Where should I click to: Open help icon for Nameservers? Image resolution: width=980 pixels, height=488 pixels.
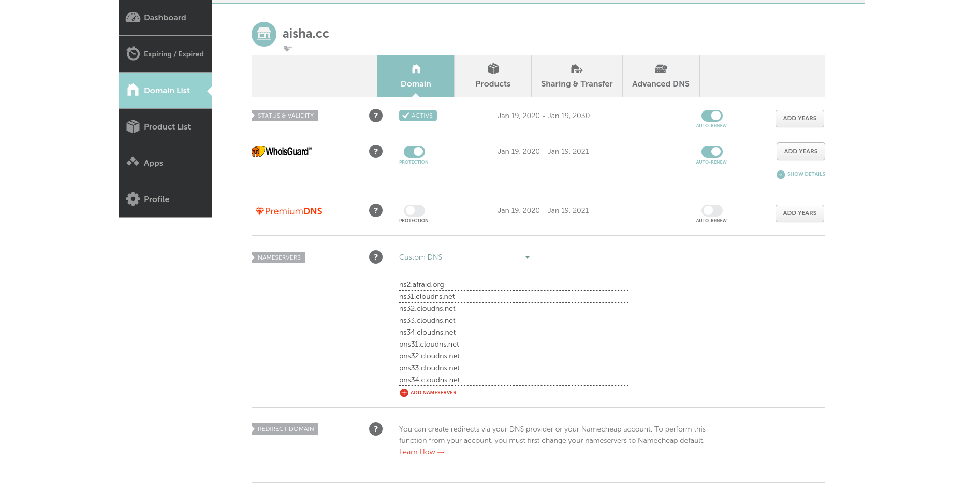pyautogui.click(x=375, y=257)
